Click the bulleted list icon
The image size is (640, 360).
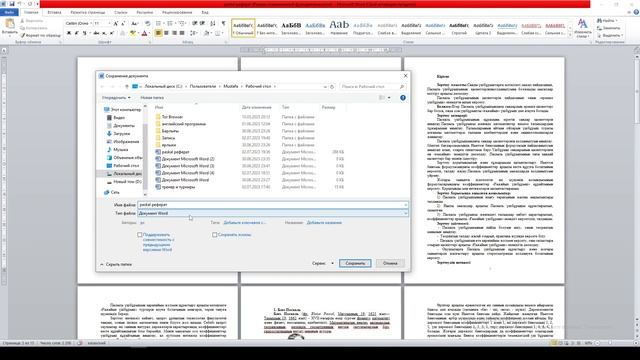(158, 24)
